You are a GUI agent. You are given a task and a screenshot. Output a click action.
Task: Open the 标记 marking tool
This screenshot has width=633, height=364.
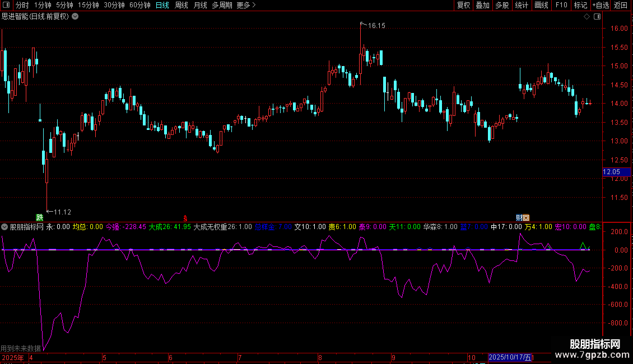click(580, 5)
